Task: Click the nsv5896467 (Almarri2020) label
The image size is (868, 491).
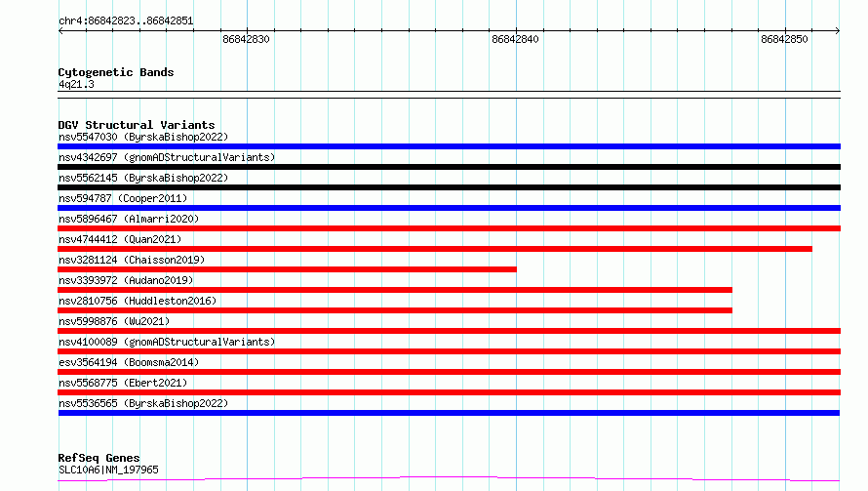Action: tap(129, 219)
